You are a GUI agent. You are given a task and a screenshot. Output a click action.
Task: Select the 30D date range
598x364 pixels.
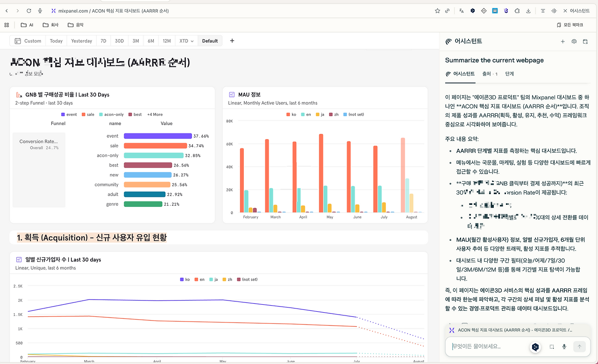[119, 41]
